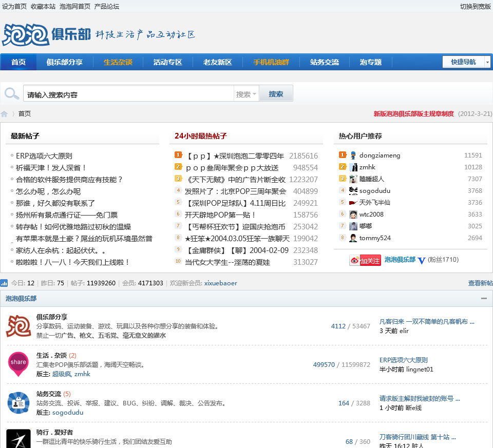This screenshot has width=493, height=448.
Task: Click the 设为首页 top link
Action: (14, 6)
